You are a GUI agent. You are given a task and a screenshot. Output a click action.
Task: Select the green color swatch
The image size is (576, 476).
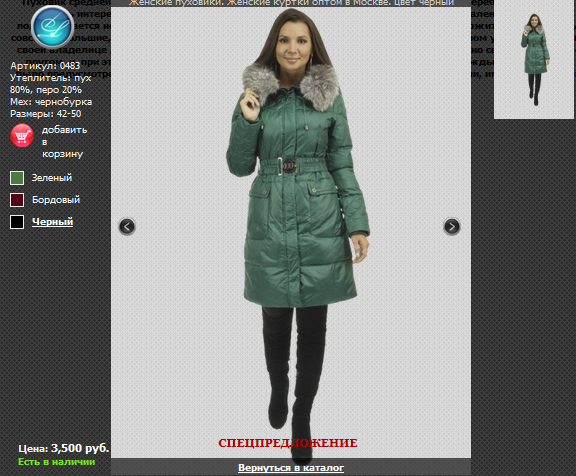click(x=17, y=178)
